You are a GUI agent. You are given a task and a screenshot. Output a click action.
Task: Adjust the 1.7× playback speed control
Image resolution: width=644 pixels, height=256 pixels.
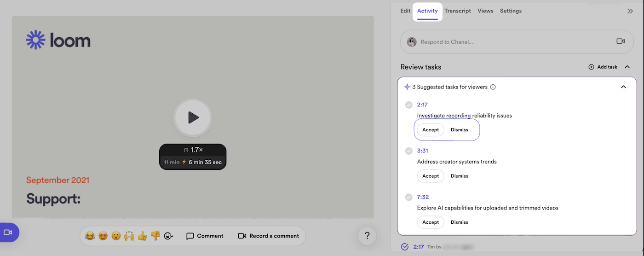coord(193,150)
